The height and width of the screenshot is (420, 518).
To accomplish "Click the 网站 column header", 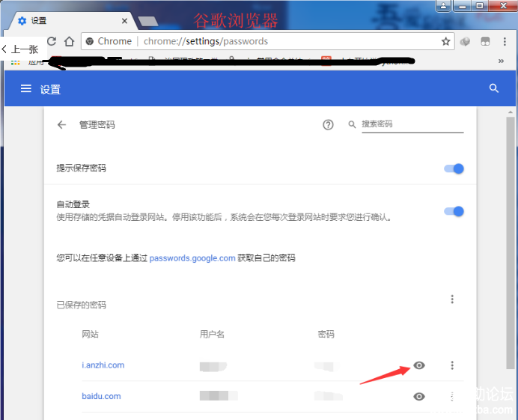I will [x=90, y=334].
